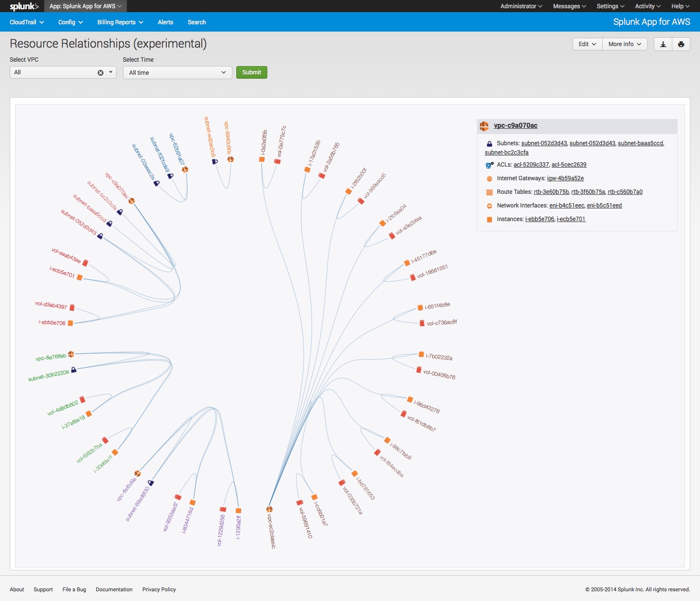Open the rtb-c560b7a0 link

pyautogui.click(x=625, y=192)
